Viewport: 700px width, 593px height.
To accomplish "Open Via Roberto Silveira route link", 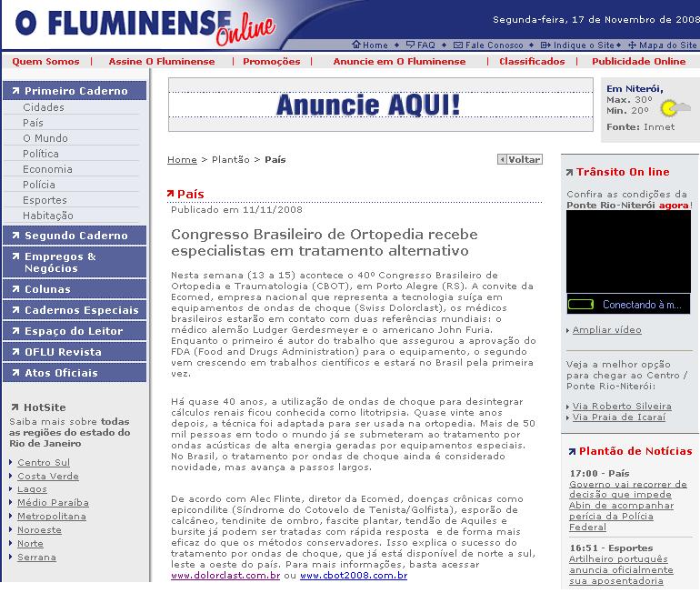I will coord(622,407).
